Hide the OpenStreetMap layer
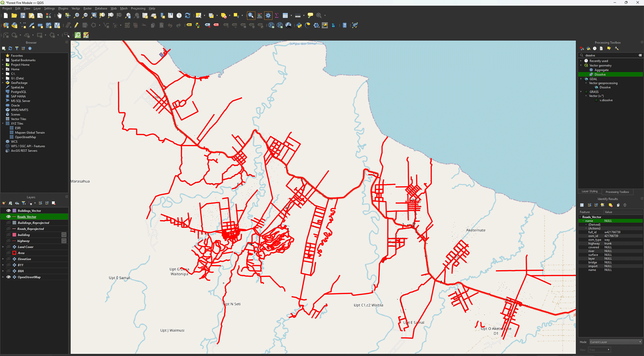This screenshot has height=356, width=644. (8, 277)
